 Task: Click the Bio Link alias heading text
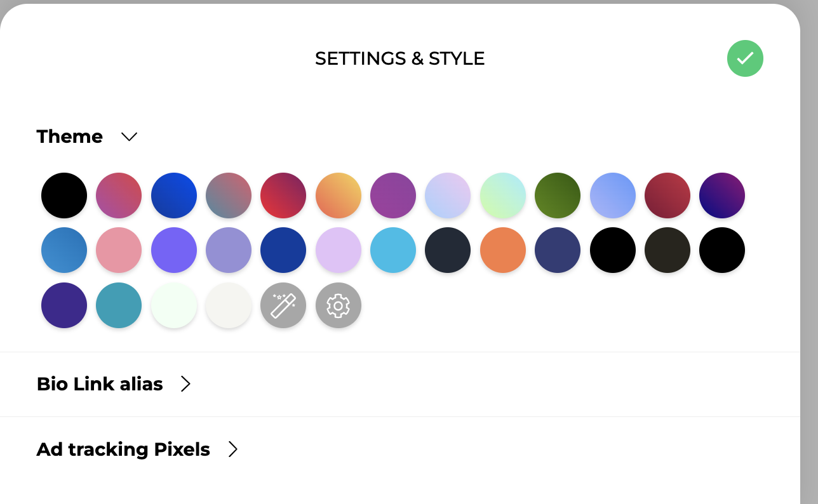[x=100, y=384]
